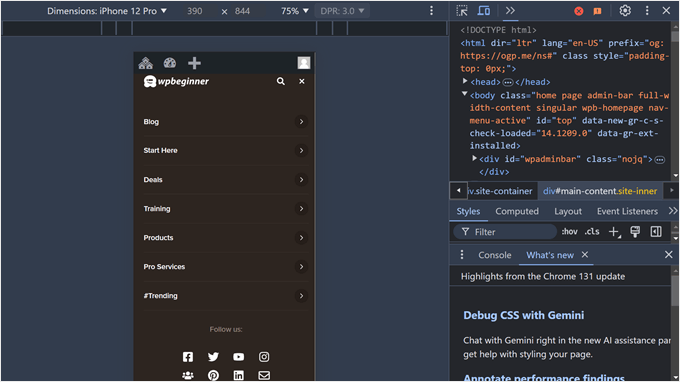This screenshot has width=680, height=382.
Task: Open the Dimensions iPhone 12 Pro dropdown
Action: point(107,11)
